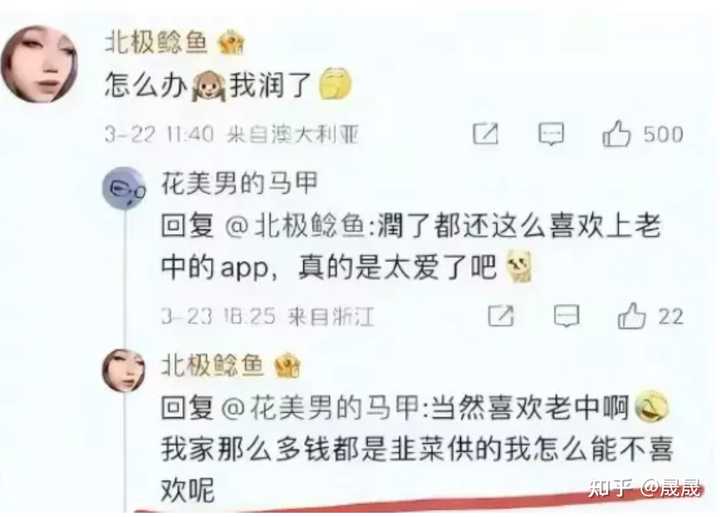This screenshot has height=517, width=720.
Task: Click the 500 like count
Action: coord(663,135)
